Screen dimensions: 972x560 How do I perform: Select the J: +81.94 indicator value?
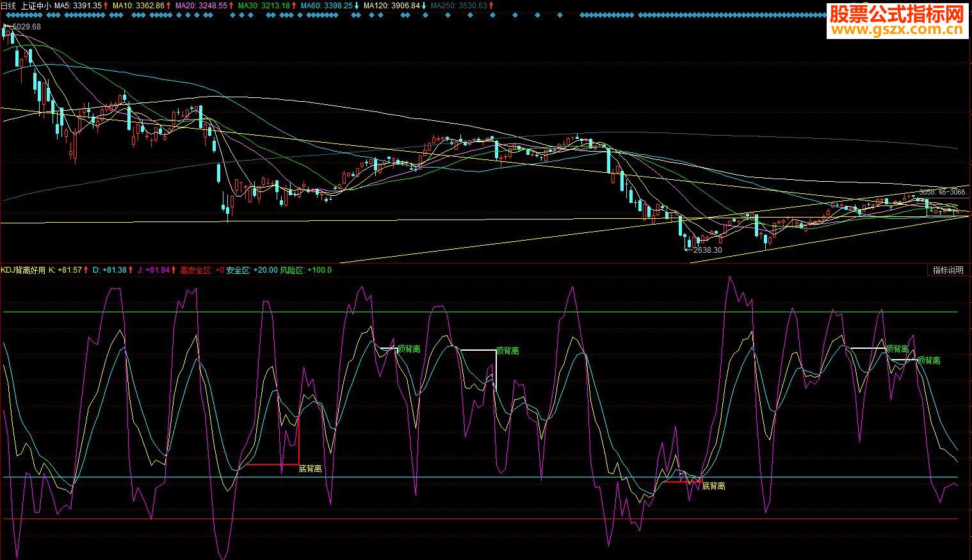coord(154,270)
